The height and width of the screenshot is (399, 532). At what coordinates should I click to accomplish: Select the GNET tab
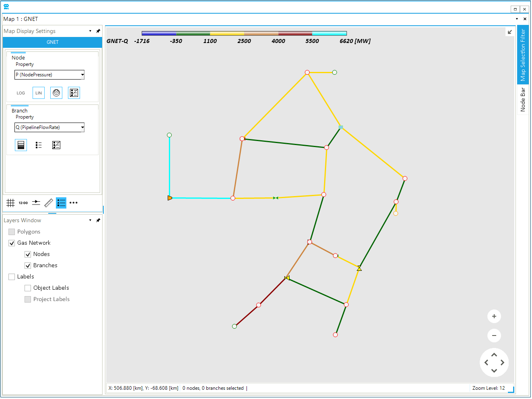tap(53, 42)
